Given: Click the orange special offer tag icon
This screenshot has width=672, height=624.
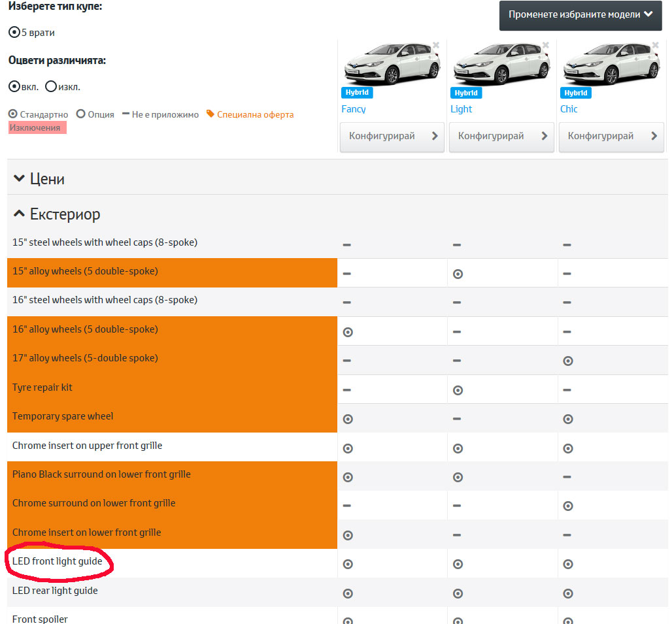Looking at the screenshot, I should tap(210, 114).
